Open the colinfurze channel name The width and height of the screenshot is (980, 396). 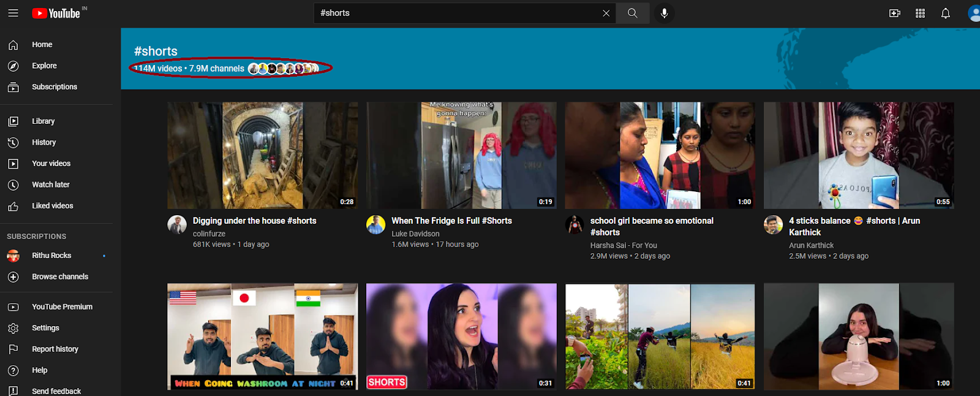coord(209,234)
